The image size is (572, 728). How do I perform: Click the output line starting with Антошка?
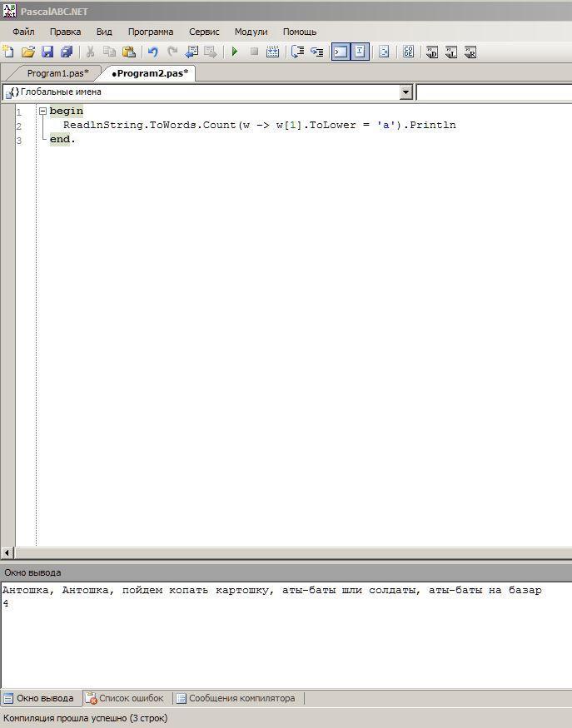[272, 591]
